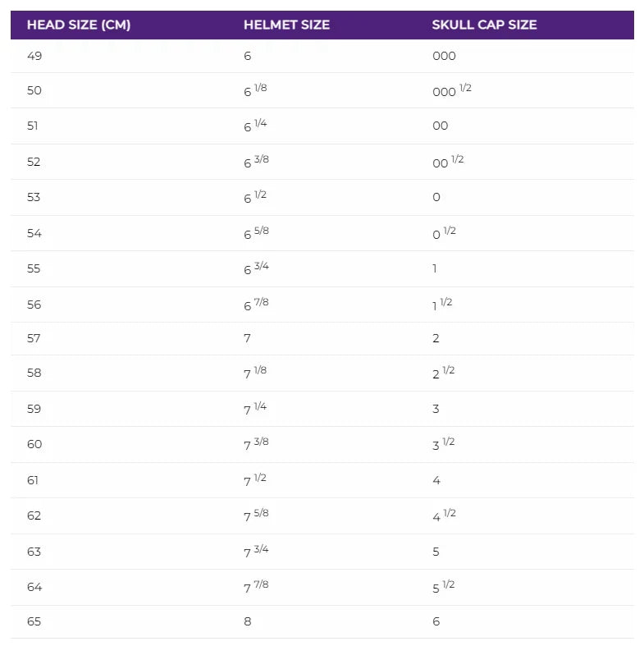Click helmet size 8 in the last row
644x646 pixels.
click(x=248, y=621)
